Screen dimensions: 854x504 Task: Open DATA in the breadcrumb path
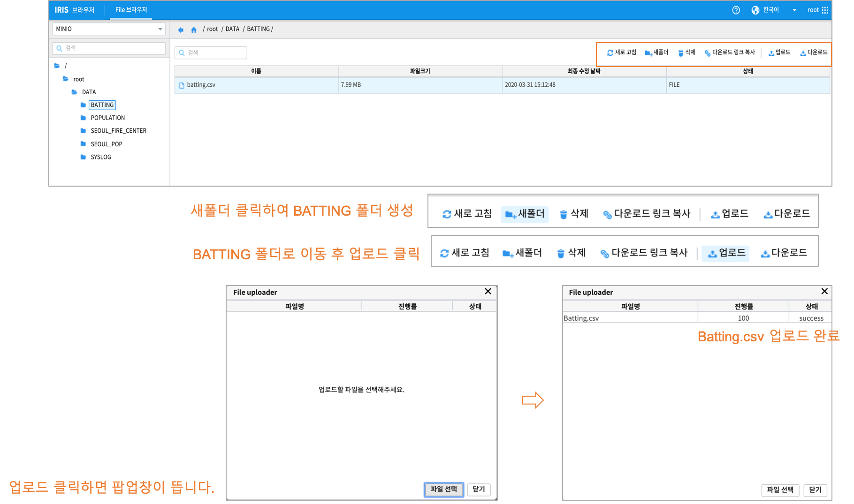click(x=232, y=29)
